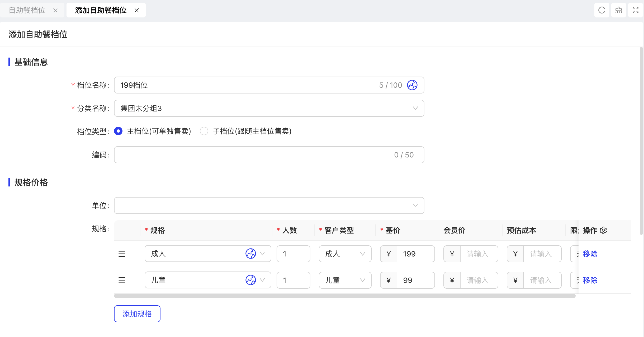Viewport: 644px width, 337px height.
Task: Open 客户类型 dropdown in 儿童 row
Action: (345, 280)
